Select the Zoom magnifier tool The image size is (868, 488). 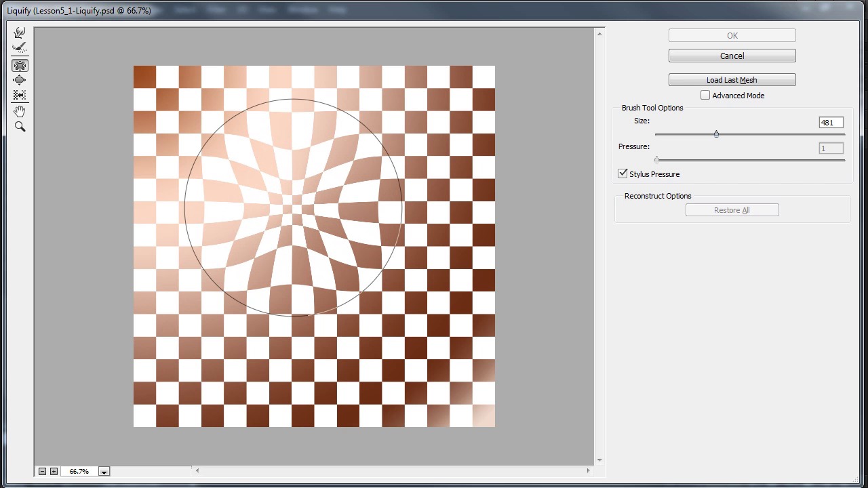20,127
